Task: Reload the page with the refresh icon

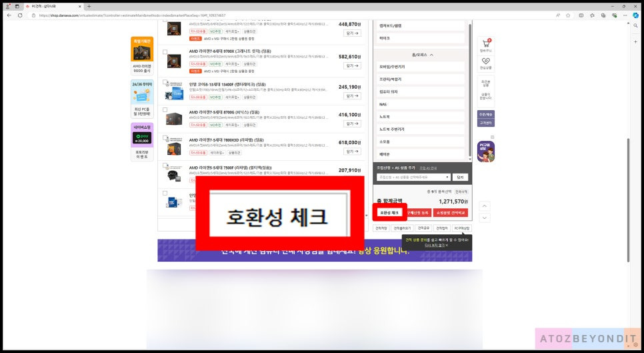Action: [20, 15]
